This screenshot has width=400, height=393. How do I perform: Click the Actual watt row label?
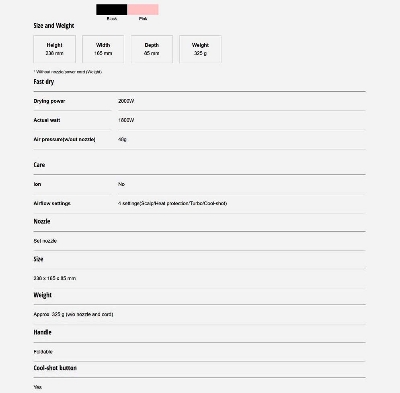coord(47,120)
